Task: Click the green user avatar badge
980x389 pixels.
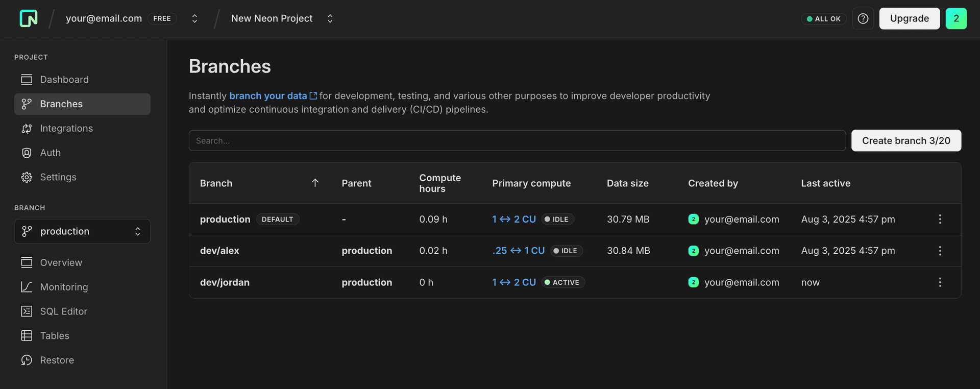Action: [955, 18]
